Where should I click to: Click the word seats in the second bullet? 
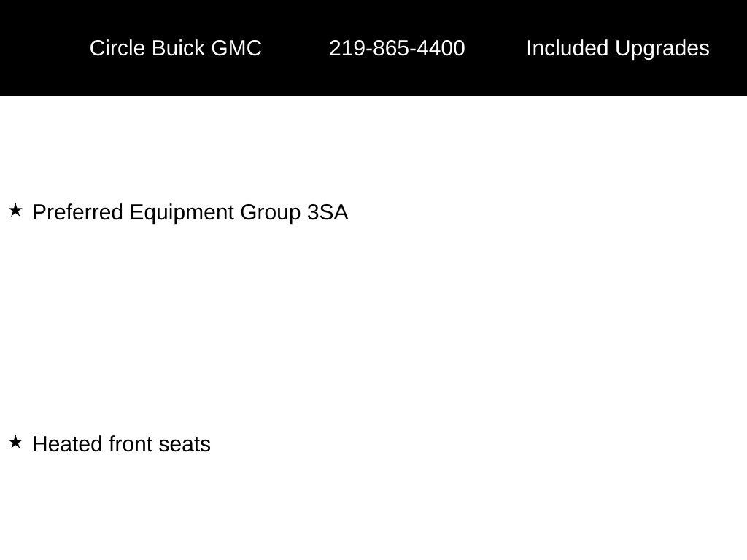[x=185, y=444]
